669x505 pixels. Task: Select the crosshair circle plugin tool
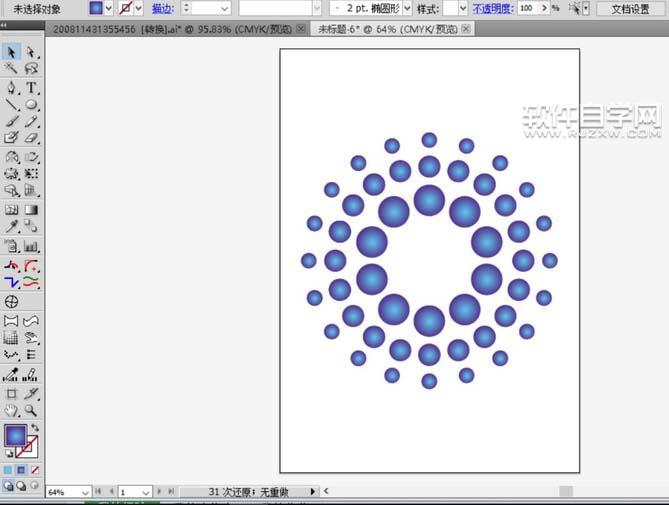click(x=11, y=302)
